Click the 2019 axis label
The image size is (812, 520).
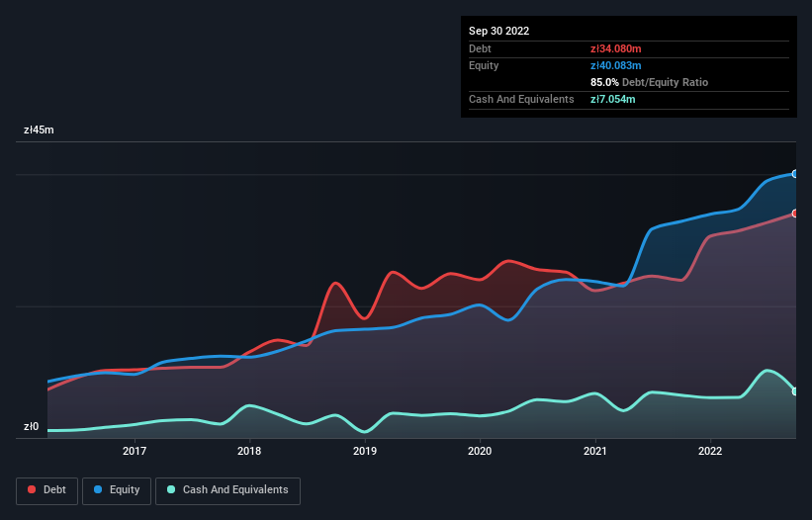coord(365,451)
